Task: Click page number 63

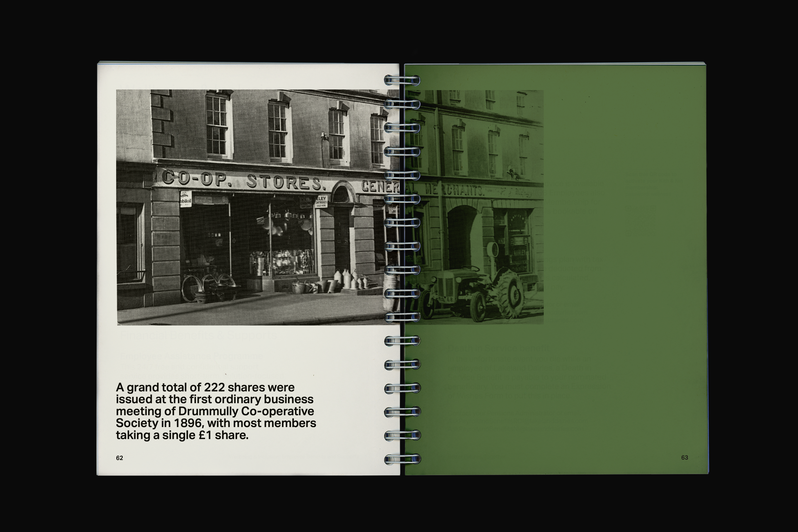Action: click(684, 458)
